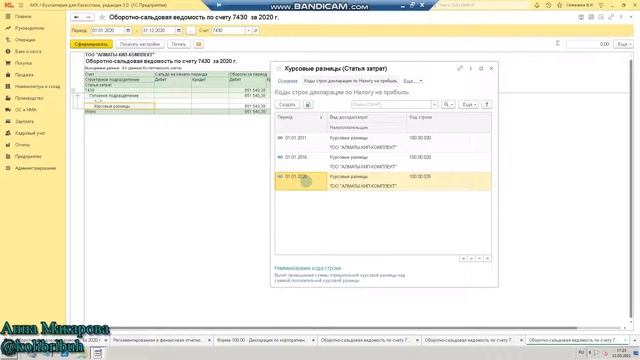This screenshot has width=640, height=360.
Task: Open the dialog's vertical dots menu
Action: click(x=471, y=69)
